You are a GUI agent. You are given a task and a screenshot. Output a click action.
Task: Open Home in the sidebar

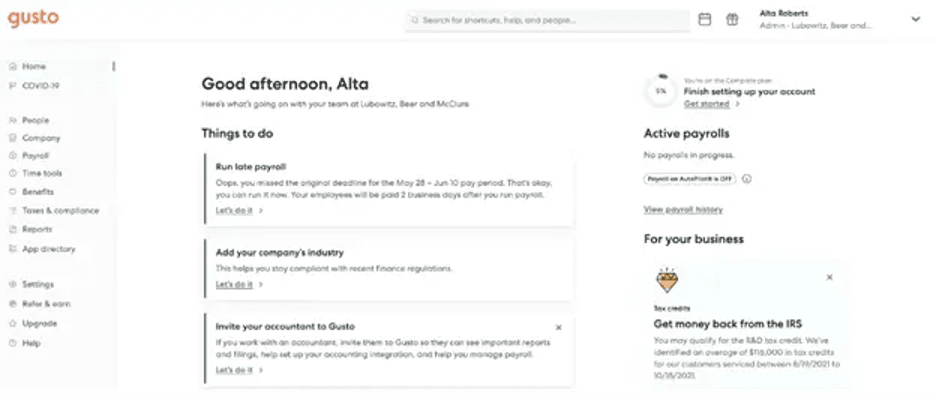pos(34,66)
